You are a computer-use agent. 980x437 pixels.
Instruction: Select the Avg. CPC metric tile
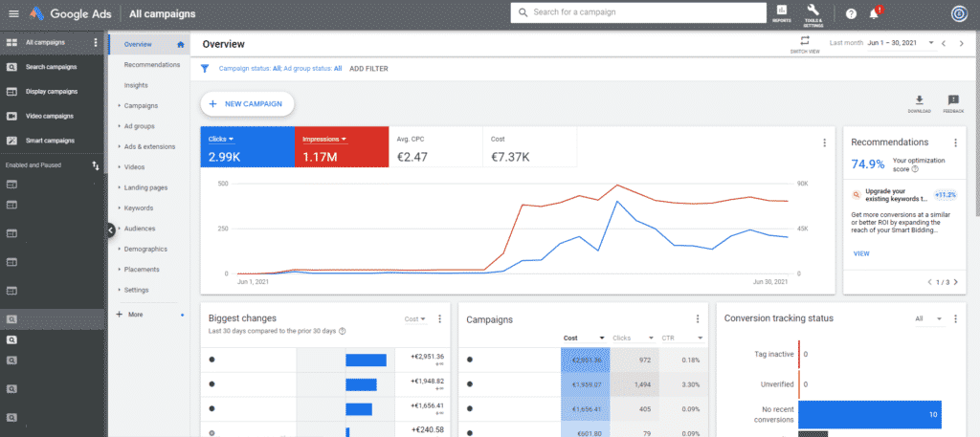click(435, 146)
